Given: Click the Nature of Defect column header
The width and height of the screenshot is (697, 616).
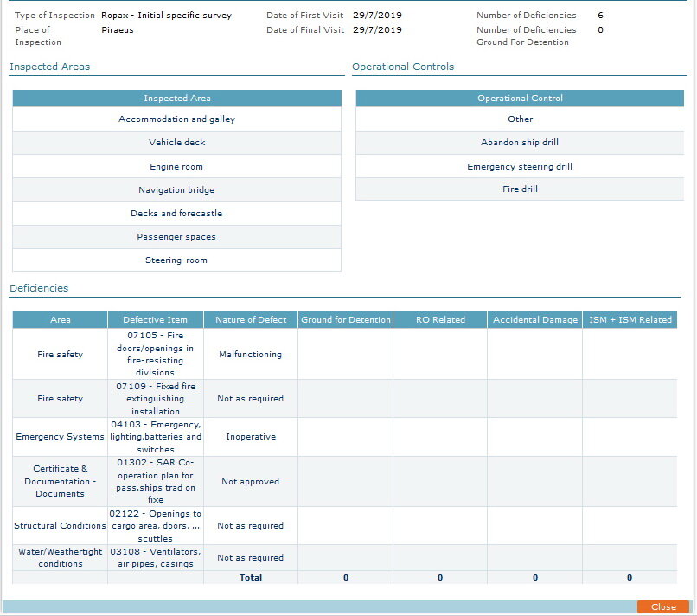Looking at the screenshot, I should pos(251,320).
